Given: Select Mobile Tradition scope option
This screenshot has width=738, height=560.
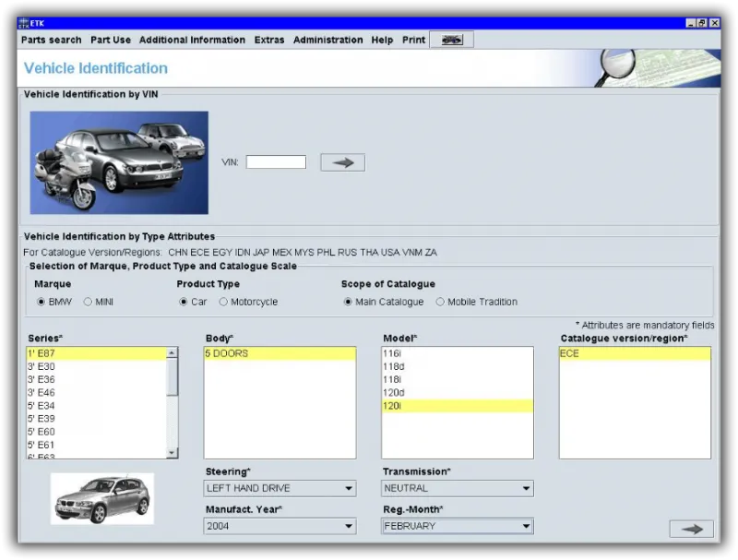Looking at the screenshot, I should click(x=440, y=302).
